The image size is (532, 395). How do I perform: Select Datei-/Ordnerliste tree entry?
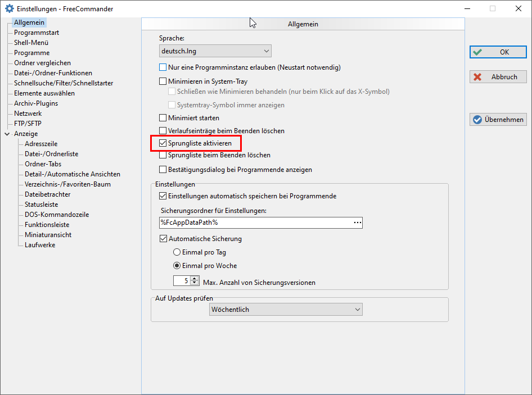(51, 154)
